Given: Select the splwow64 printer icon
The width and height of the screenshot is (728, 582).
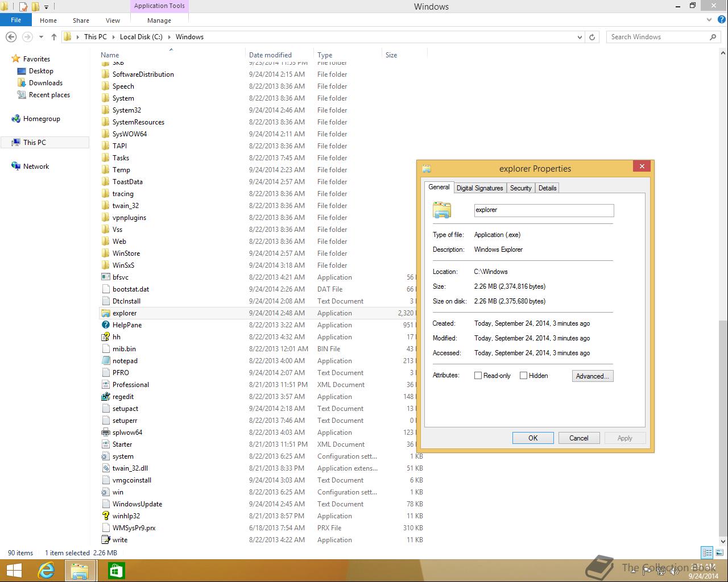Looking at the screenshot, I should pos(105,433).
